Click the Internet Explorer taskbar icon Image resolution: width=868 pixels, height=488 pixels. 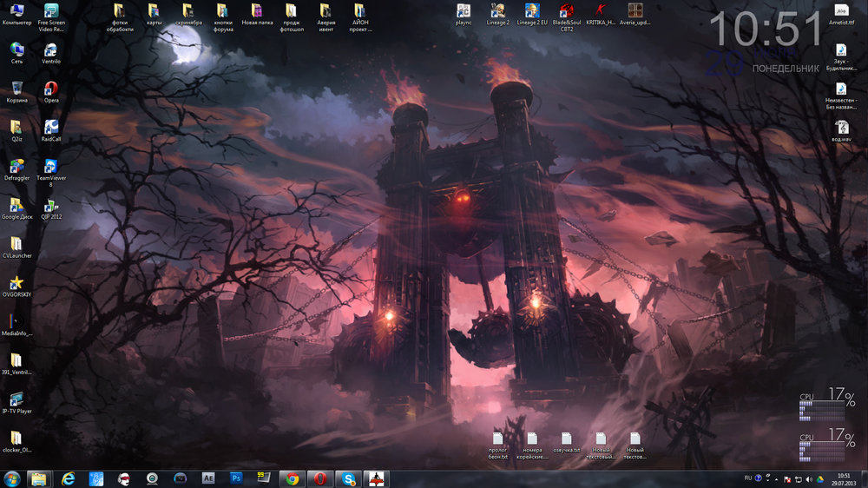69,478
